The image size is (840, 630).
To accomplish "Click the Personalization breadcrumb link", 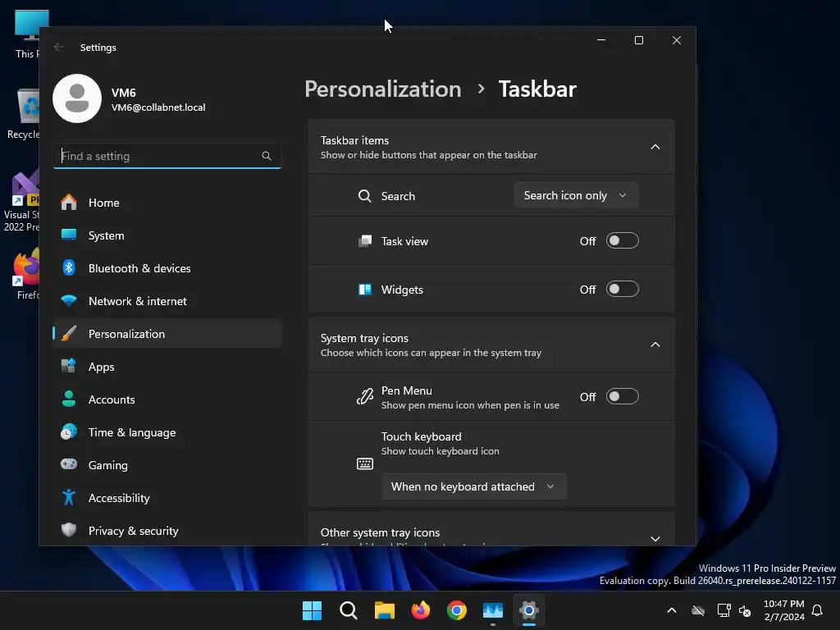I will (382, 89).
